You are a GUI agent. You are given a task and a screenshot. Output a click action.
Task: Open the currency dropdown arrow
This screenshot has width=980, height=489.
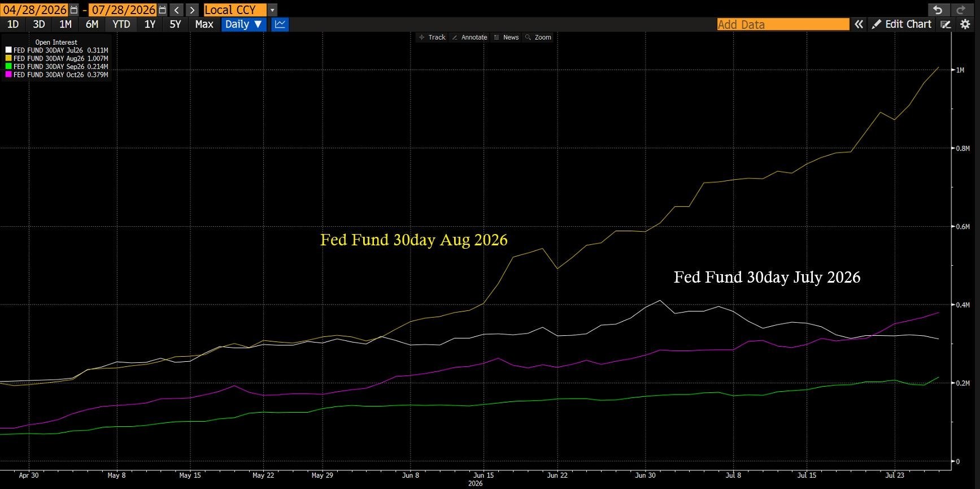click(272, 10)
